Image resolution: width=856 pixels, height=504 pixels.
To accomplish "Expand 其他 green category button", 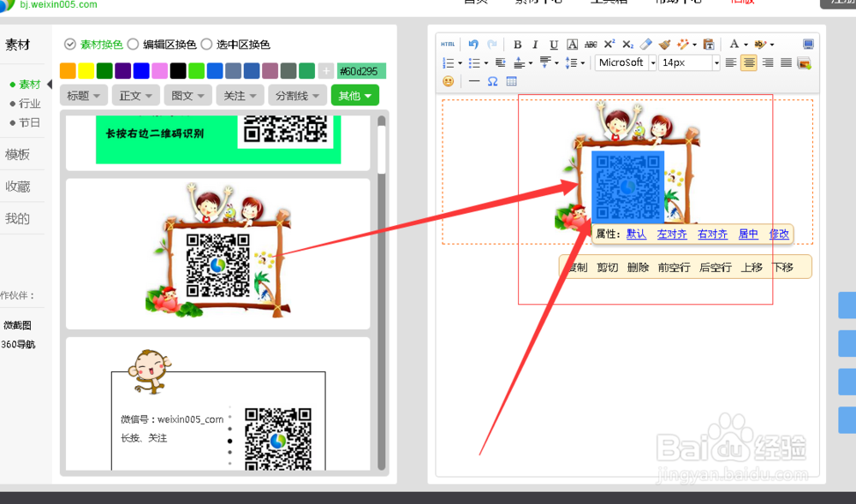I will click(355, 96).
